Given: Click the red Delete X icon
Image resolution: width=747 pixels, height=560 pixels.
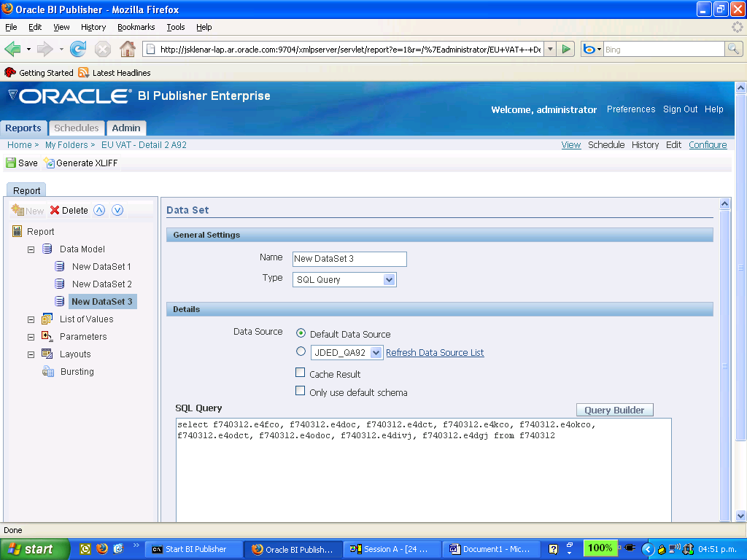Looking at the screenshot, I should pos(55,210).
